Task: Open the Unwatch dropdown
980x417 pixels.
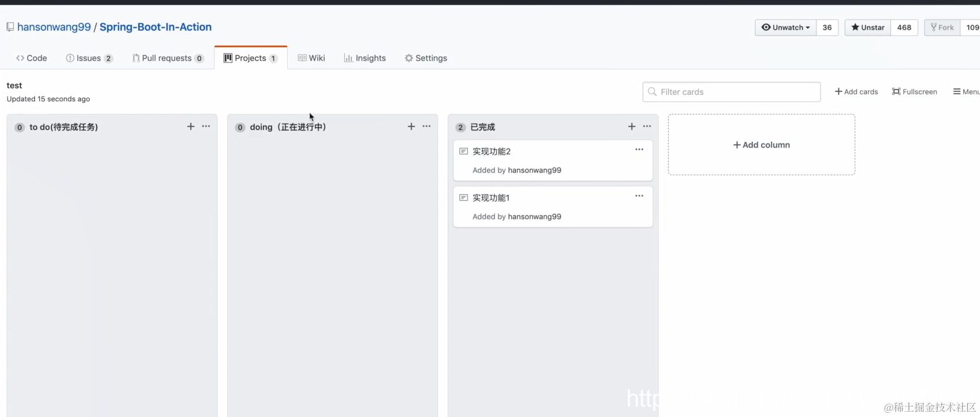Action: [786, 27]
